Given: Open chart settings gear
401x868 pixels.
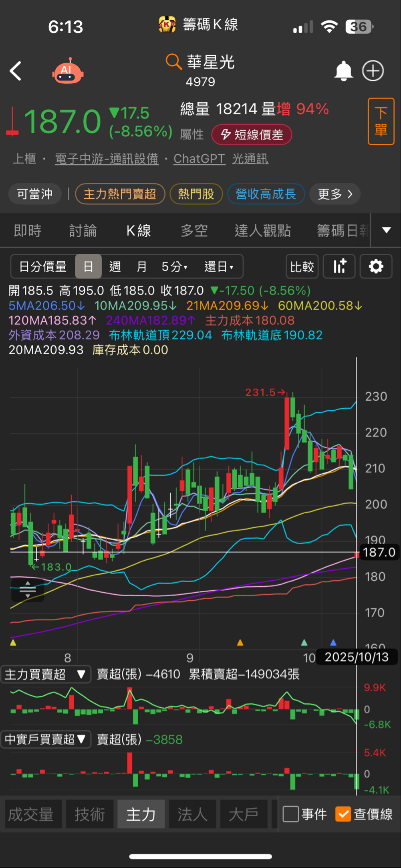Looking at the screenshot, I should [x=376, y=266].
